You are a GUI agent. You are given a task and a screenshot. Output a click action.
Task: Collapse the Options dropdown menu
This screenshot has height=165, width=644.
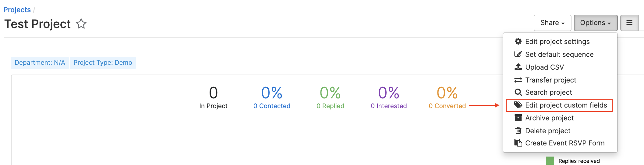[x=596, y=23]
